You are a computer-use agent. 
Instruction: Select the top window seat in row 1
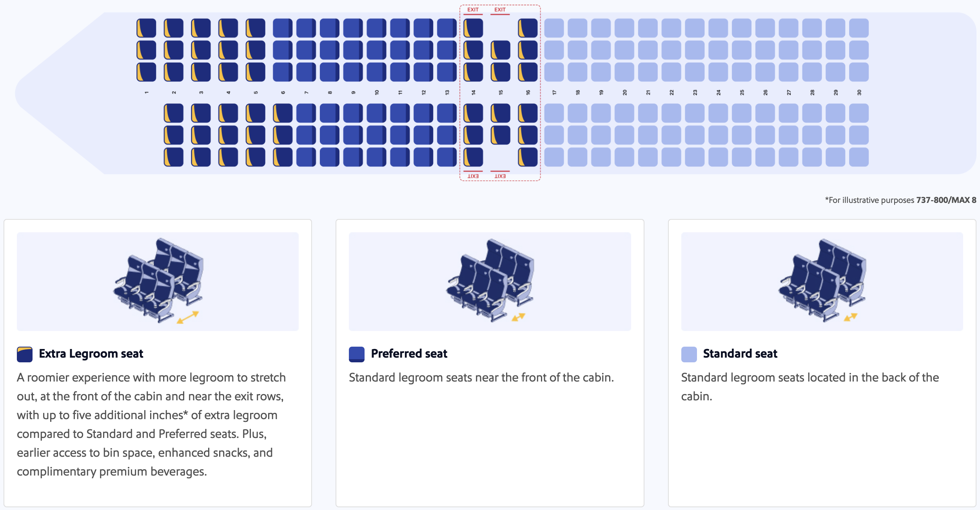coord(146,28)
